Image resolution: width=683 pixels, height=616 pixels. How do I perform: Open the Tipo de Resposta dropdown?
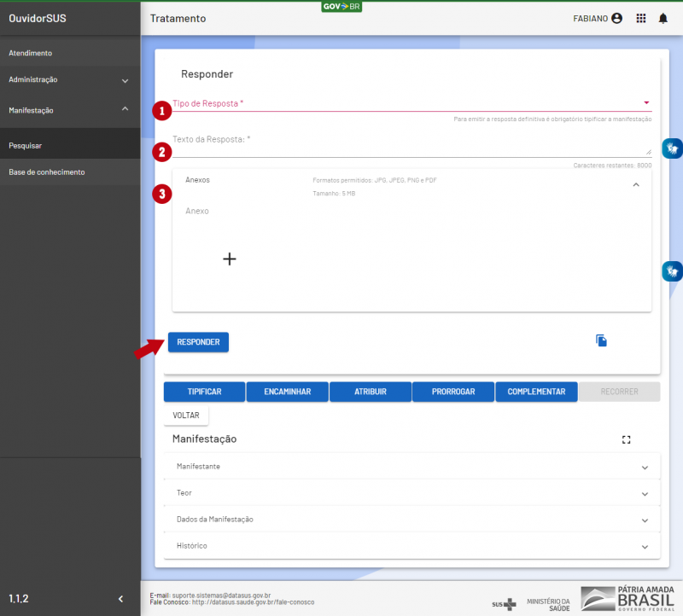410,103
